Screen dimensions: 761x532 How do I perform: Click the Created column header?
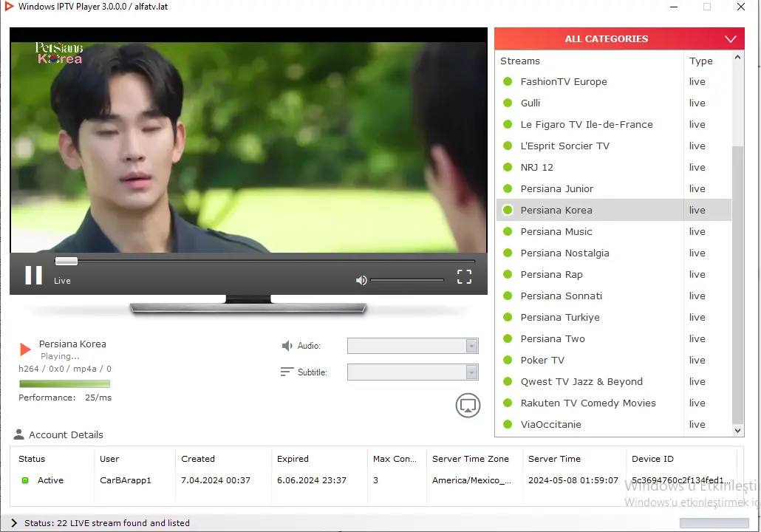[x=197, y=459]
